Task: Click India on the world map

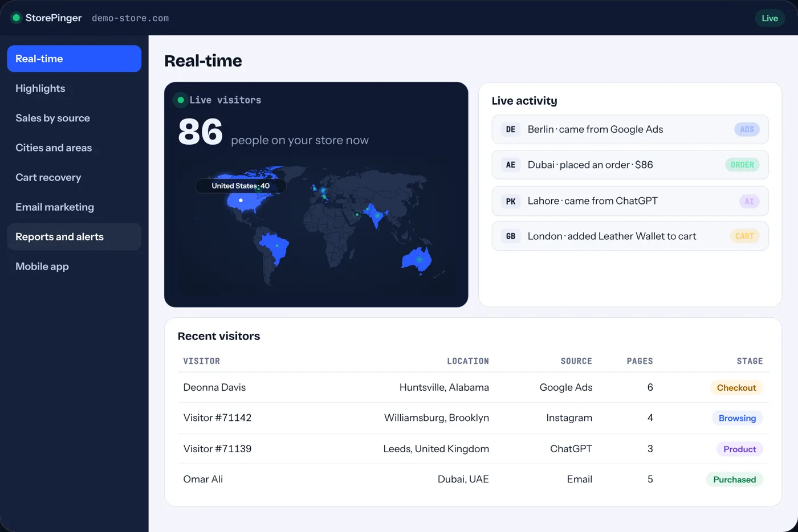Action: [377, 215]
